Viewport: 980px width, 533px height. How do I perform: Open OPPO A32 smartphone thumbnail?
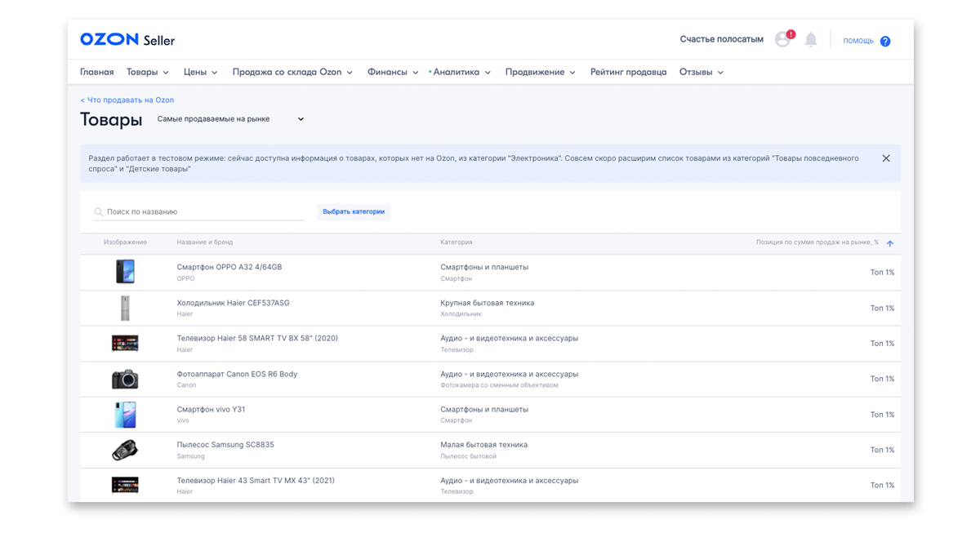[125, 272]
